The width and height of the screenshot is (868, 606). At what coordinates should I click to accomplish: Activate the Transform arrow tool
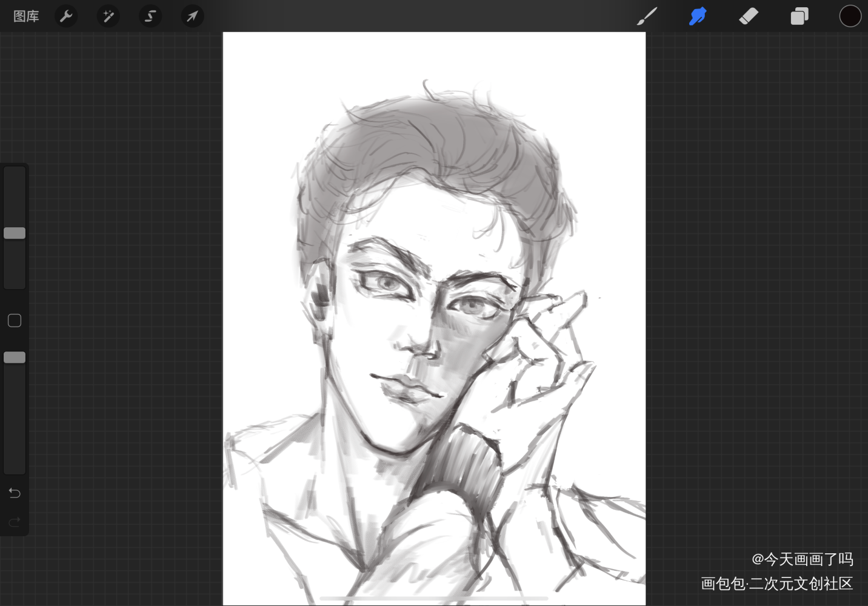[x=192, y=16]
